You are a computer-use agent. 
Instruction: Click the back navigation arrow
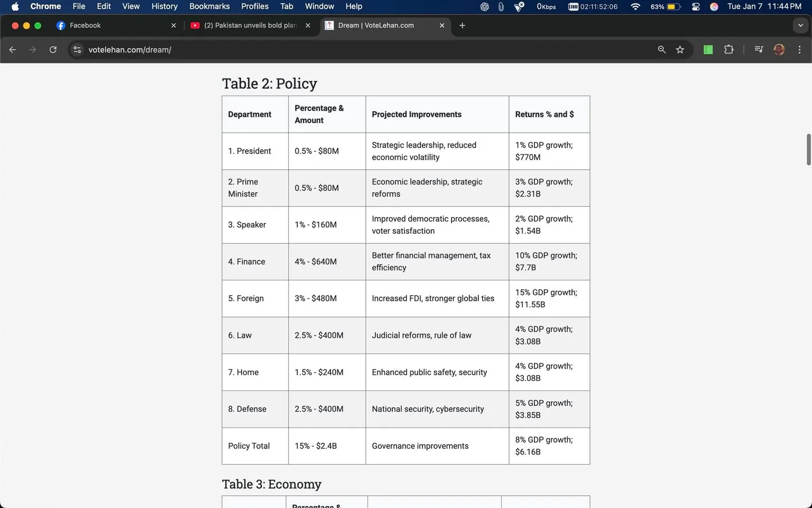click(x=13, y=49)
